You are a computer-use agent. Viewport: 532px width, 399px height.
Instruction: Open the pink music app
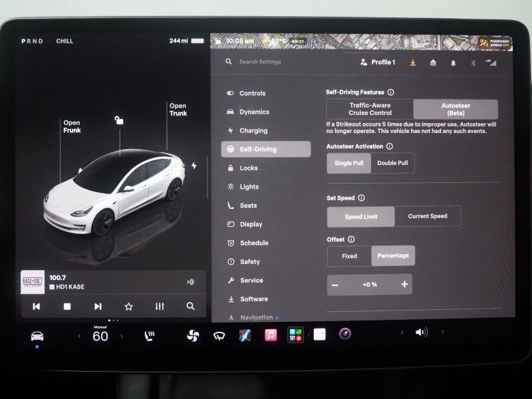pyautogui.click(x=271, y=335)
